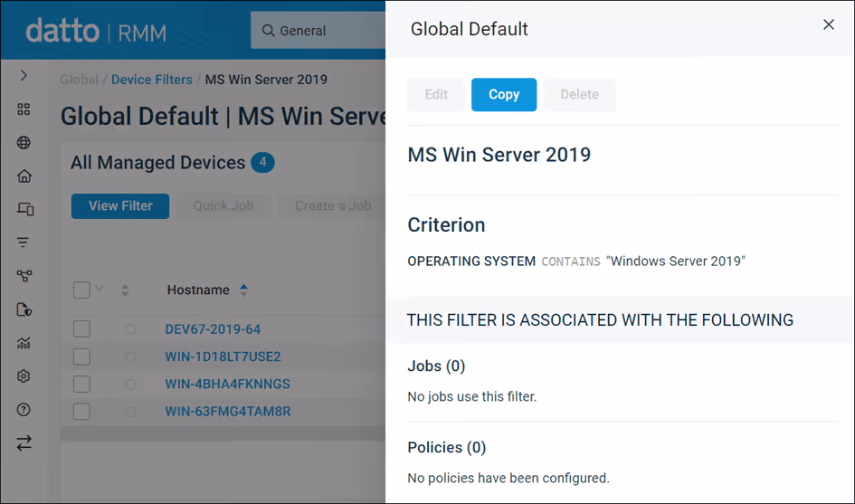
Task: Go to Device Filters breadcrumb
Action: coord(152,80)
